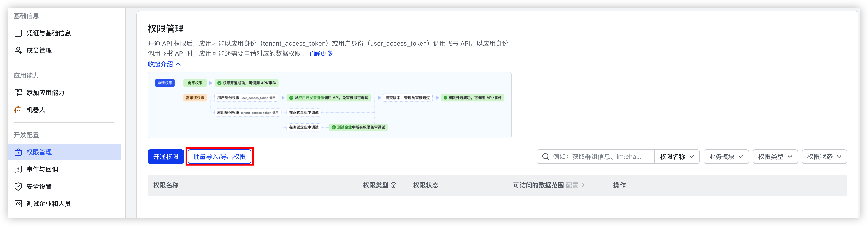
Task: Click 配置 next to 可访问的数据范围
Action: coord(572,185)
